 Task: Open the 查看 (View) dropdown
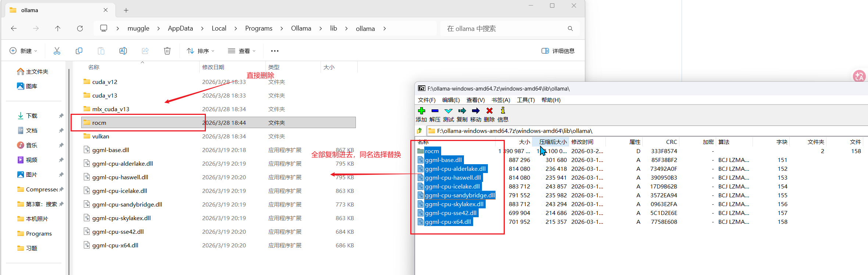[242, 51]
